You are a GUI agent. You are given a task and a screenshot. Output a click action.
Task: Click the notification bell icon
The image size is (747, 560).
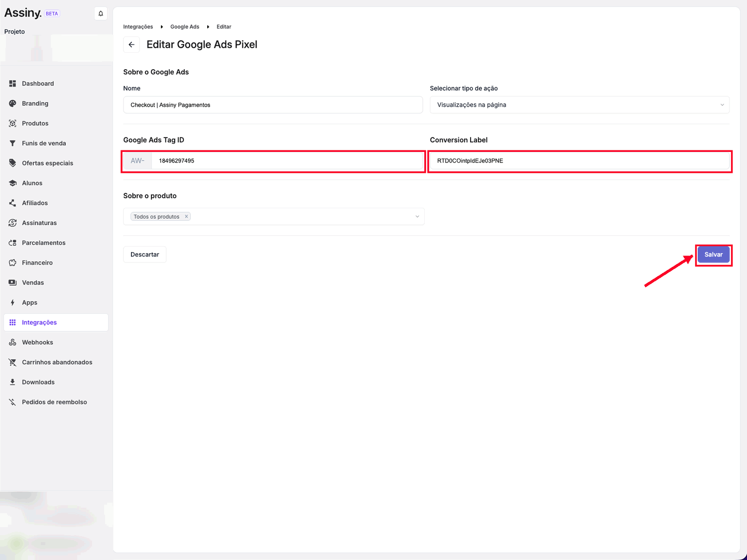pyautogui.click(x=101, y=13)
